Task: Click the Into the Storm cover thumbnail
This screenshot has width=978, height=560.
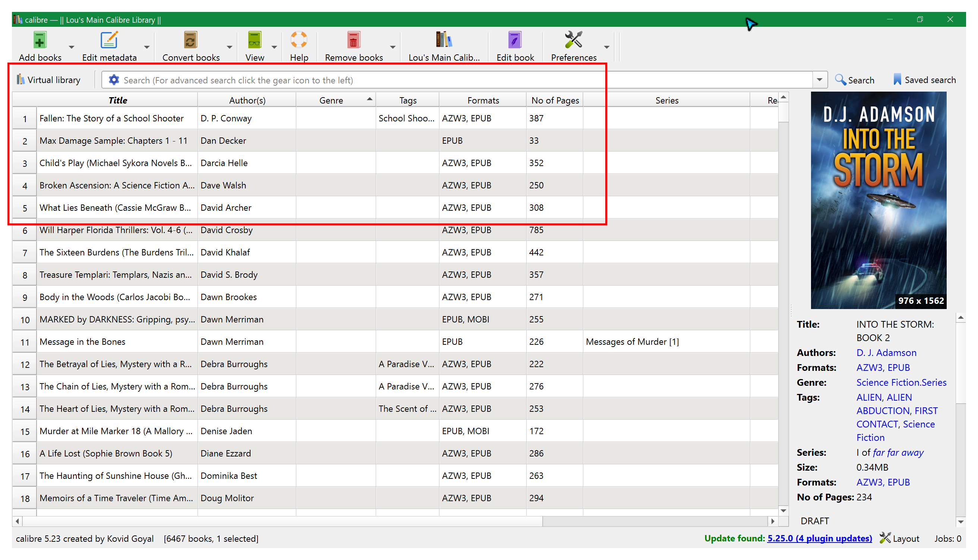Action: tap(878, 200)
